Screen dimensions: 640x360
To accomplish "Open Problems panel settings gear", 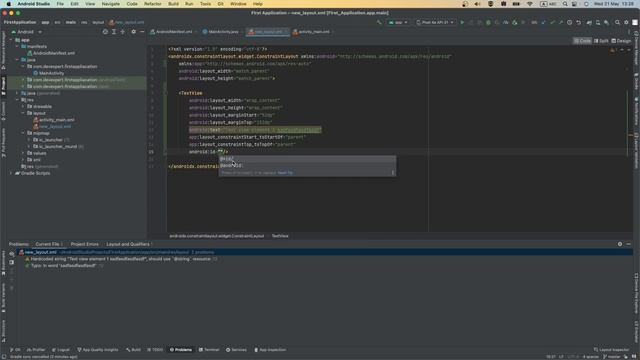I will (x=620, y=244).
